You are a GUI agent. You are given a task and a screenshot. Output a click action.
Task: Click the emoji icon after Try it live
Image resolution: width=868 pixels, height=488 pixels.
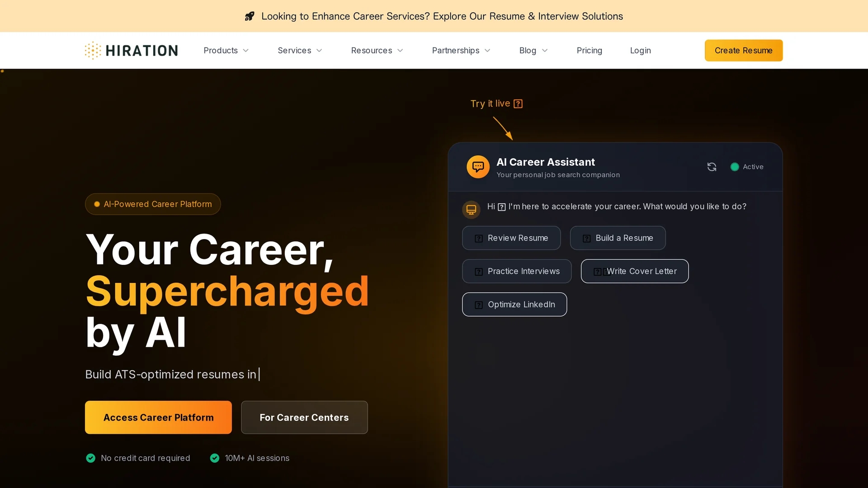(518, 104)
